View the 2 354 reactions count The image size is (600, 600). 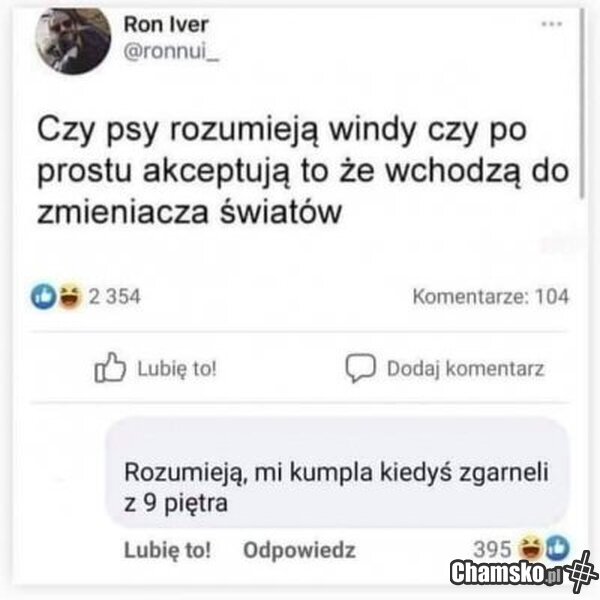click(x=114, y=297)
